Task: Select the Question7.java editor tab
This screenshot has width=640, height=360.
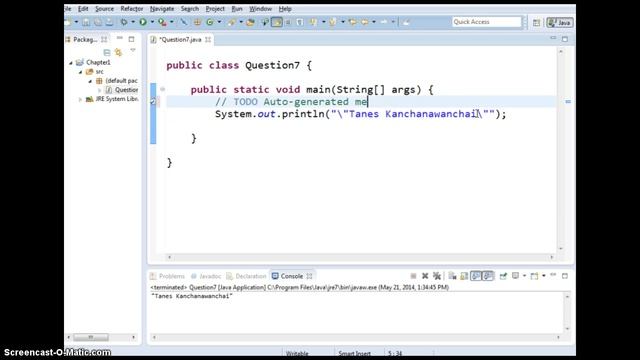Action: tap(180, 40)
